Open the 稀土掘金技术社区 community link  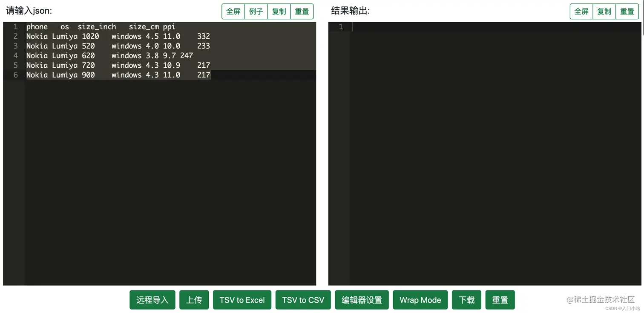(600, 300)
